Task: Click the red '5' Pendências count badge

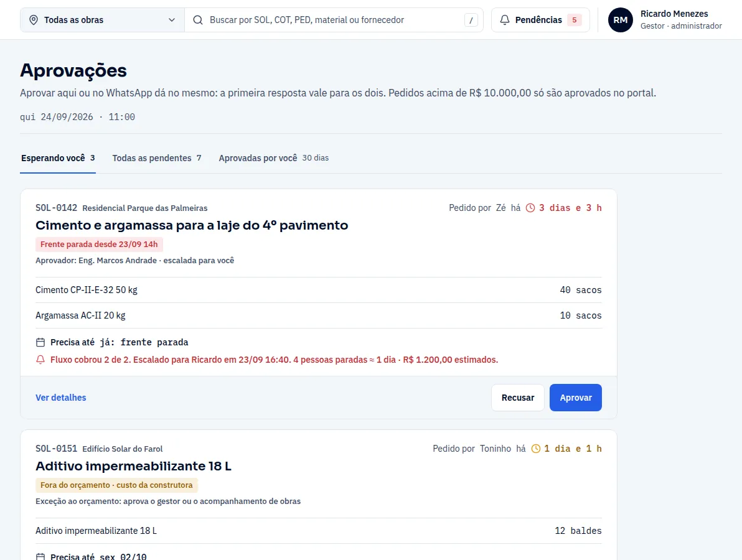Action: coord(574,20)
